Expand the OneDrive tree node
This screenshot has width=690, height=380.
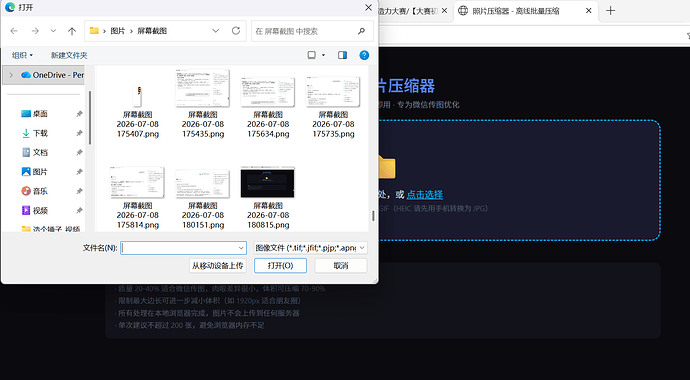pos(11,75)
